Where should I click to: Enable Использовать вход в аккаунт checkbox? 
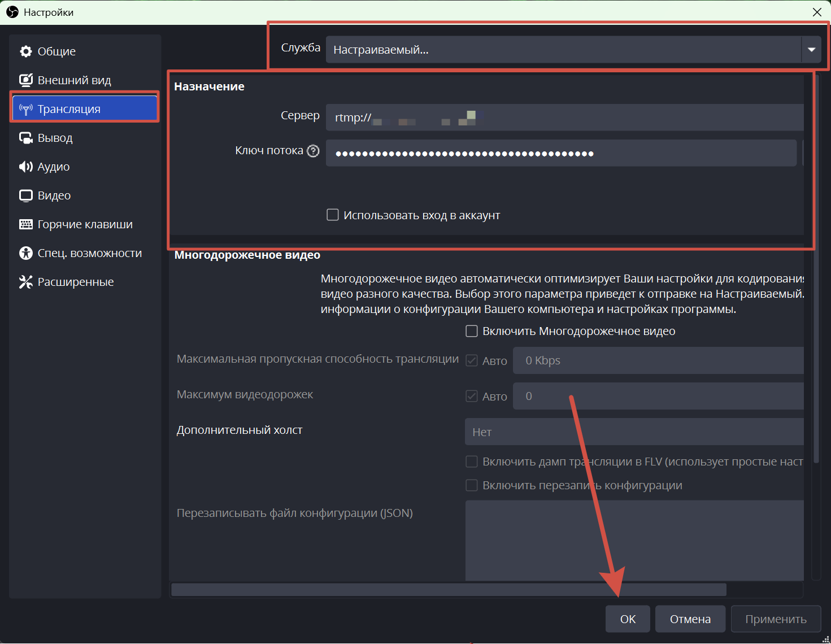[333, 215]
